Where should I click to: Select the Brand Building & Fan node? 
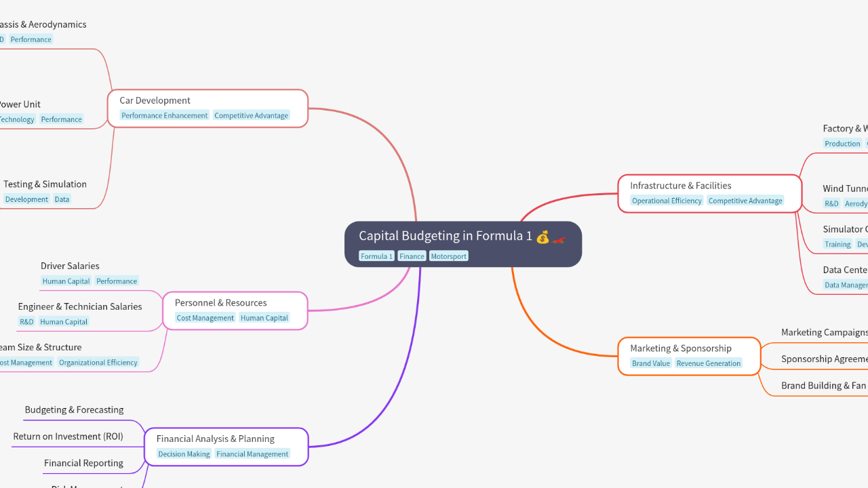pyautogui.click(x=825, y=386)
